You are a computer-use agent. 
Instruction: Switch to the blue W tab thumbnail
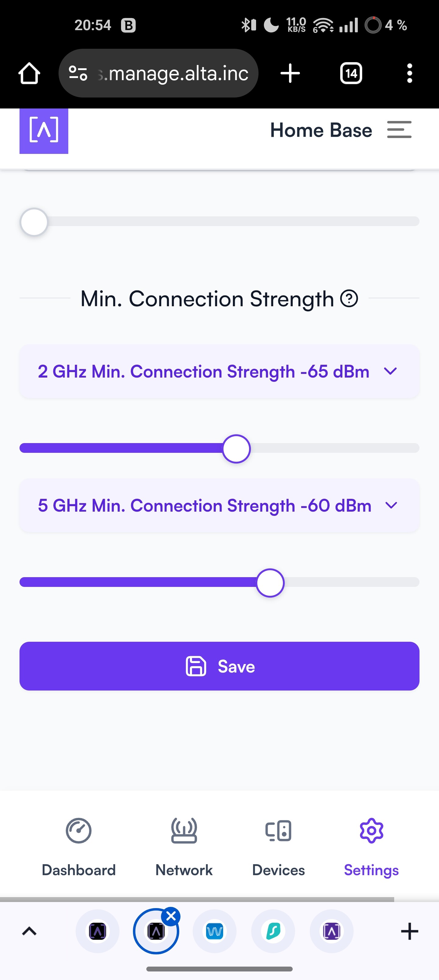click(x=214, y=931)
